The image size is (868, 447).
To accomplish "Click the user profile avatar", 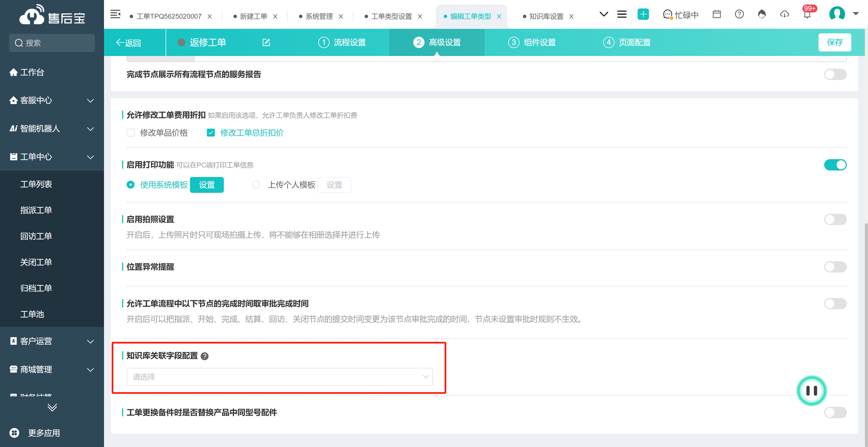I will tap(837, 14).
